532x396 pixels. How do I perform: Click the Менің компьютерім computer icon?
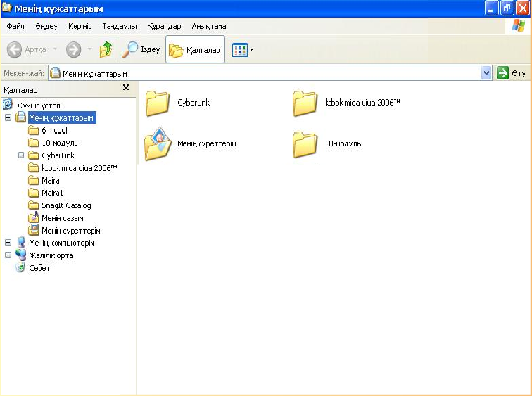coord(21,243)
